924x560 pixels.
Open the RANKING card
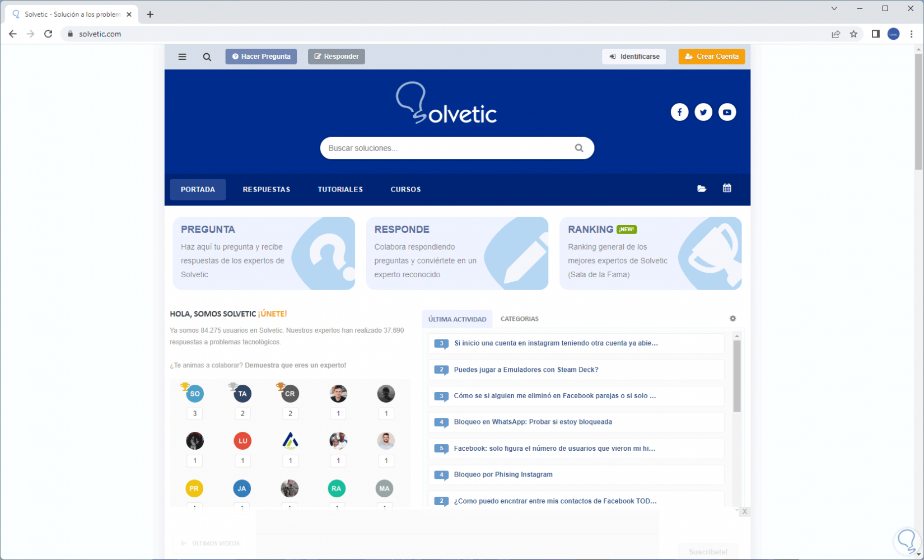pyautogui.click(x=651, y=253)
